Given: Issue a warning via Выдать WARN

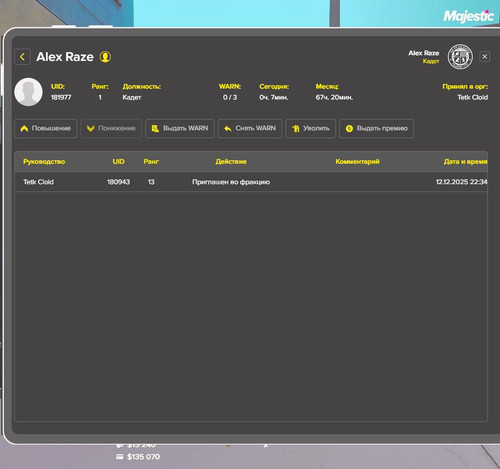Looking at the screenshot, I should [x=180, y=128].
